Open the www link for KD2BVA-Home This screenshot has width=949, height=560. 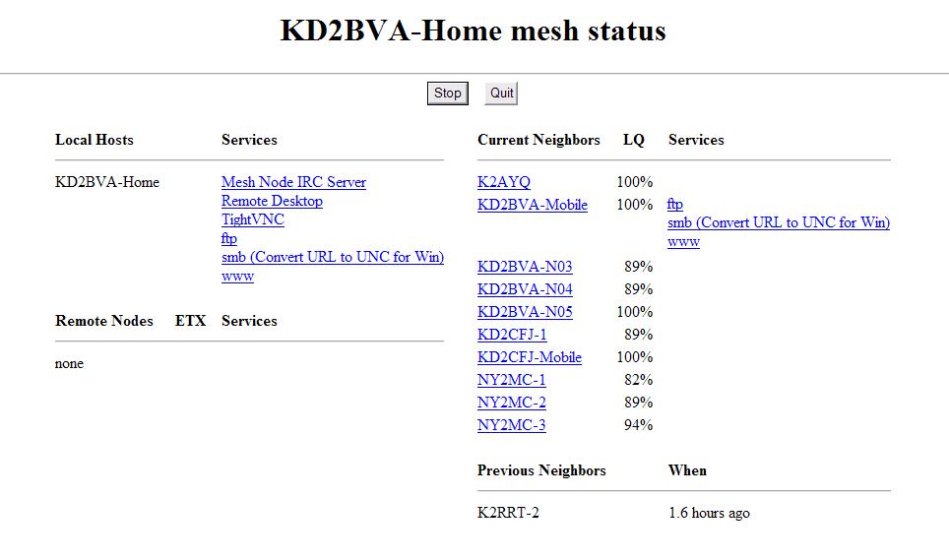click(x=237, y=277)
